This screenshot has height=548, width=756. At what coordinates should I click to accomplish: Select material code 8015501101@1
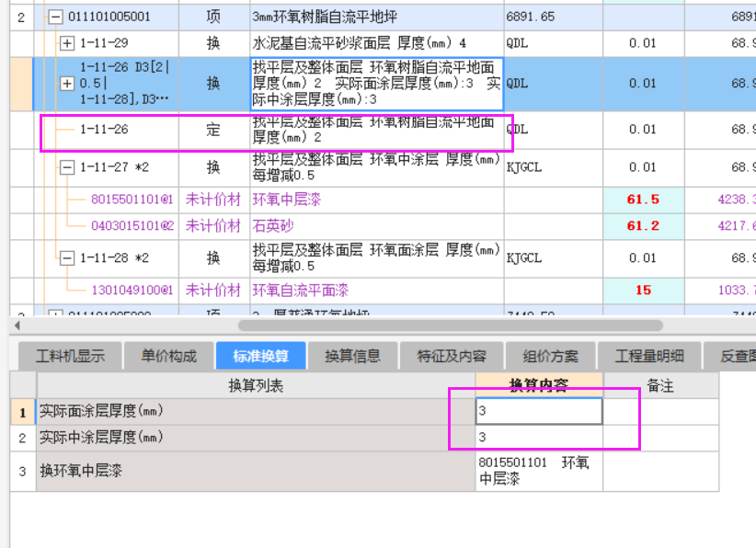[132, 200]
